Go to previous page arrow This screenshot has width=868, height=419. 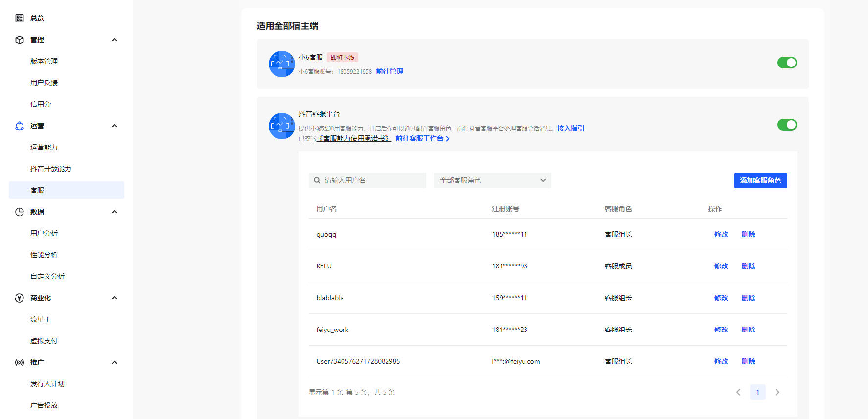738,392
